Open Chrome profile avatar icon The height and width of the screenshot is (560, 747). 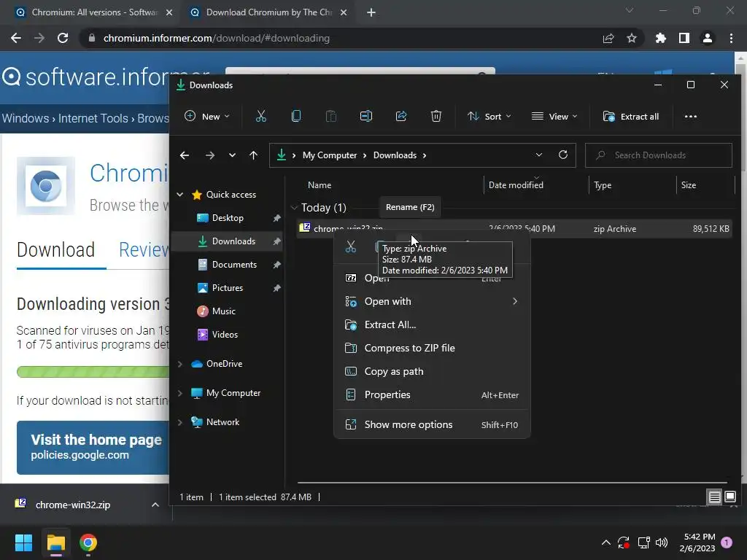click(x=708, y=38)
